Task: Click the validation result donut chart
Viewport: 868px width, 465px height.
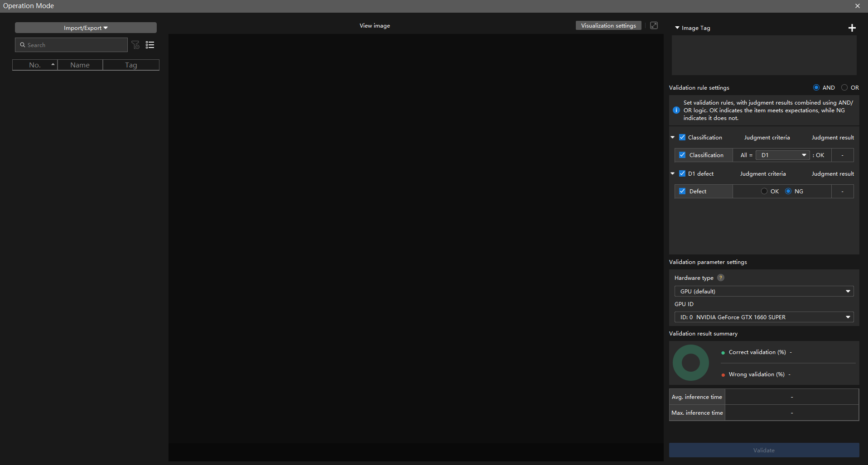Action: [x=691, y=363]
